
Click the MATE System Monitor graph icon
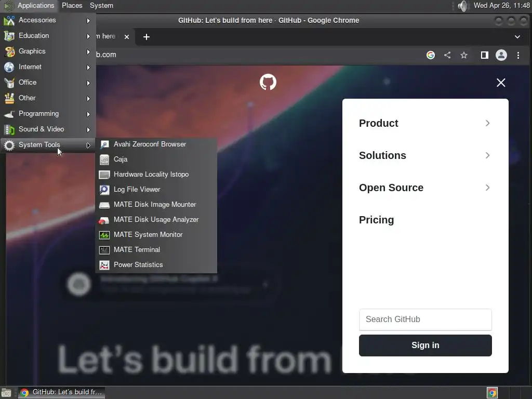(104, 235)
